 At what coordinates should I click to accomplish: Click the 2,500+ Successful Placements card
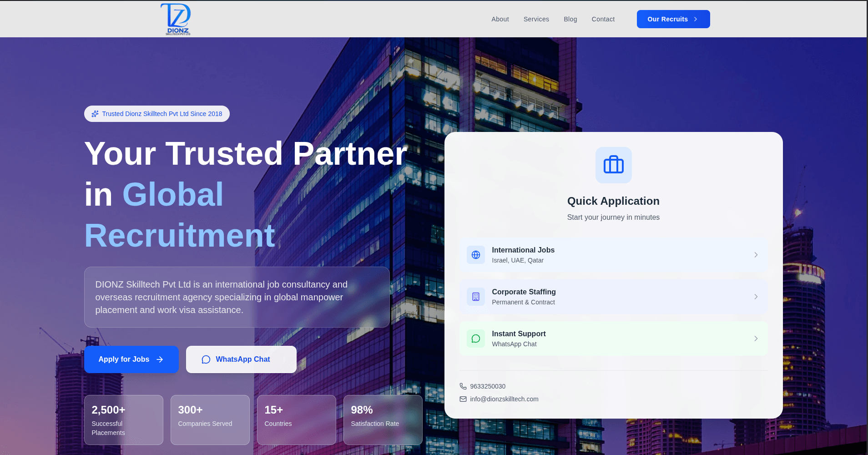[x=124, y=420]
